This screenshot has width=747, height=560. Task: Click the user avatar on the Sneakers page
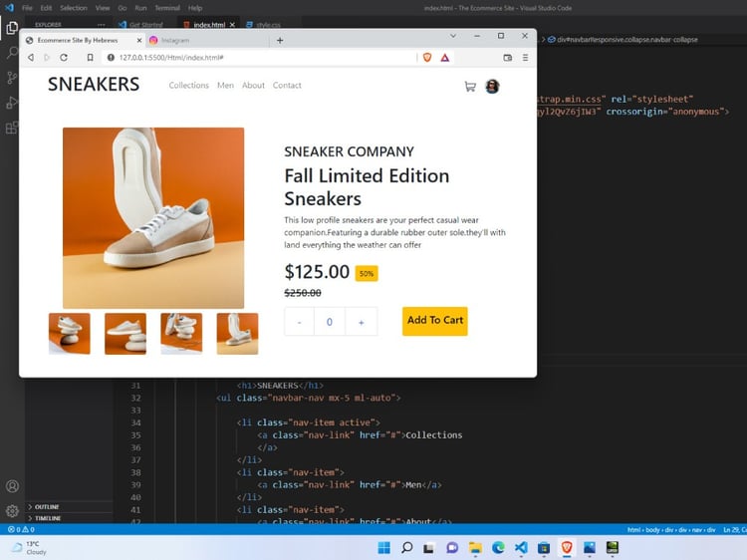coord(492,87)
